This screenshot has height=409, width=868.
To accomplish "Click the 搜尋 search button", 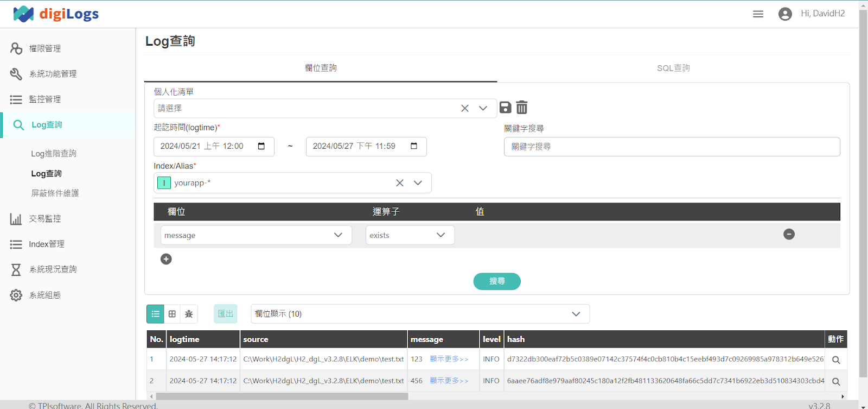I will coord(497,281).
